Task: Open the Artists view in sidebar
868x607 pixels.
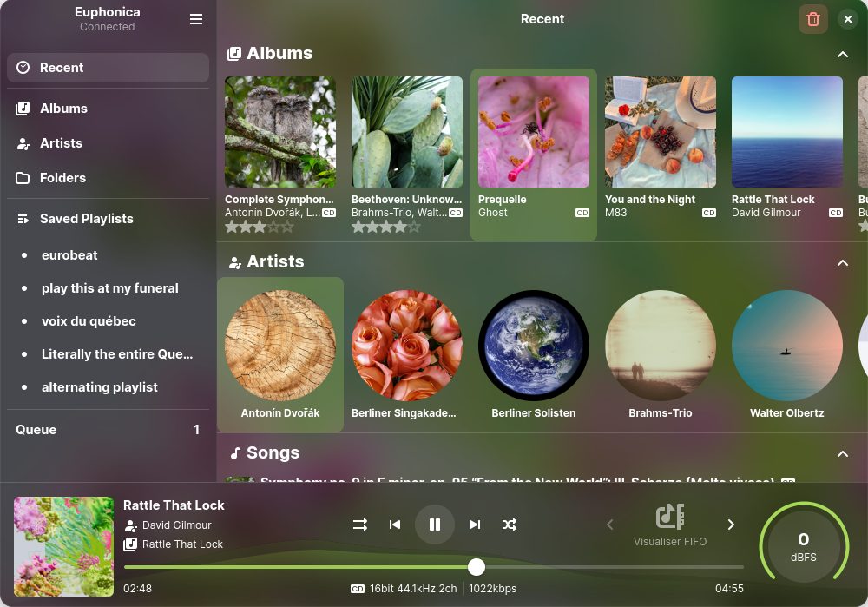Action: point(108,143)
